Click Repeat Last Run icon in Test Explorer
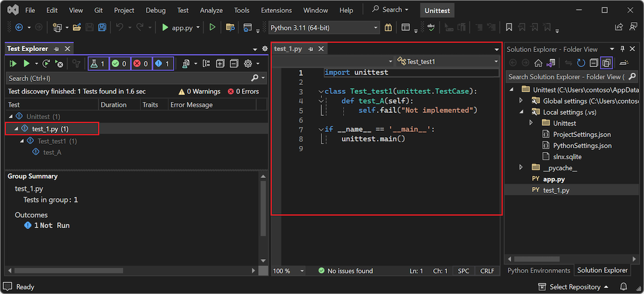 click(x=47, y=64)
